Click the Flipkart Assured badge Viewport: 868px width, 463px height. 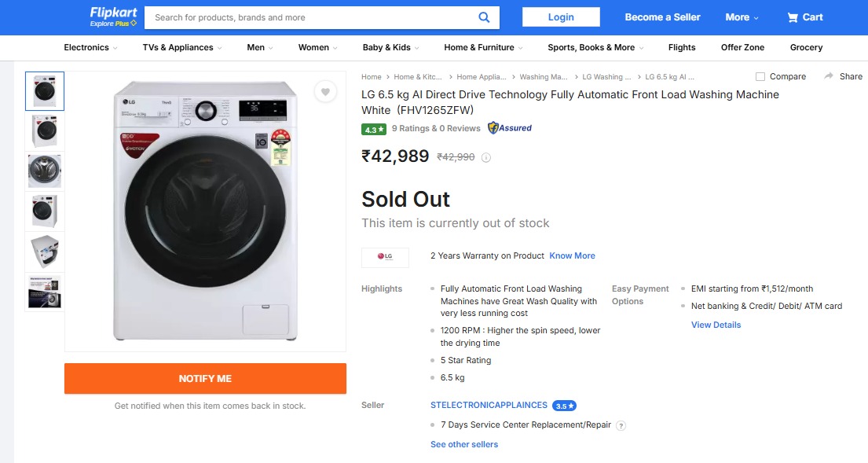[510, 128]
